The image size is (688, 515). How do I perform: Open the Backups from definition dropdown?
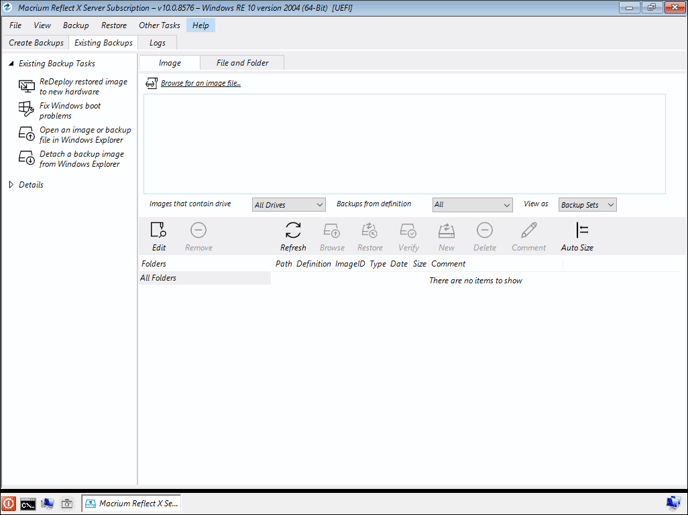472,205
